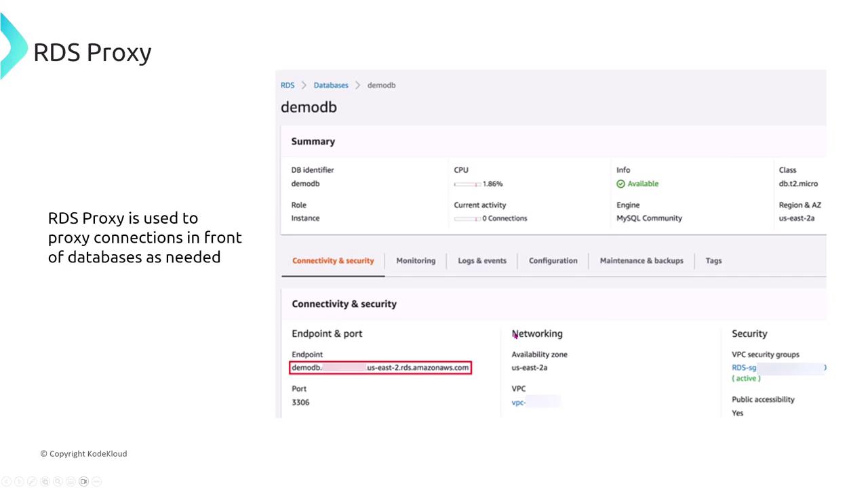
Task: Open the more options ellipsis icon
Action: (x=97, y=481)
